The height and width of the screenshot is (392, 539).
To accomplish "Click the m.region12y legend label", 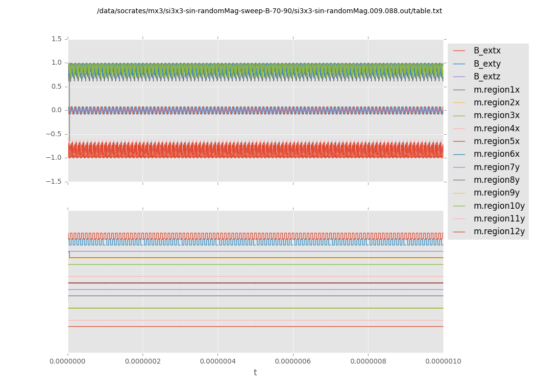I will point(499,231).
